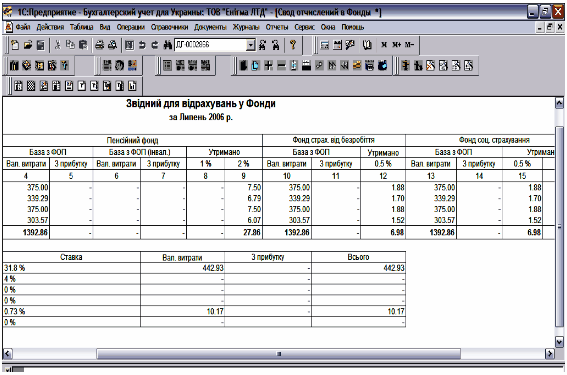Open the Действия menu
Screen dimensions: 567x375
(x=50, y=27)
